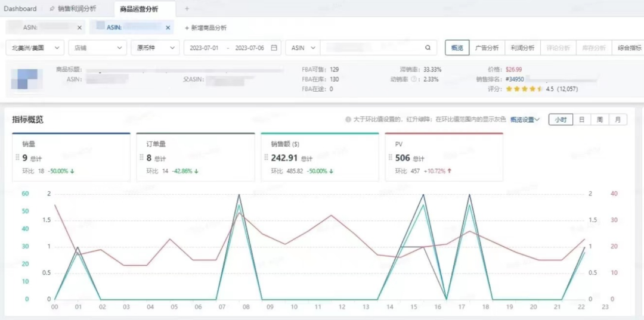This screenshot has height=320, width=644.
Task: Click drag handle on PV card
Action: [390, 157]
